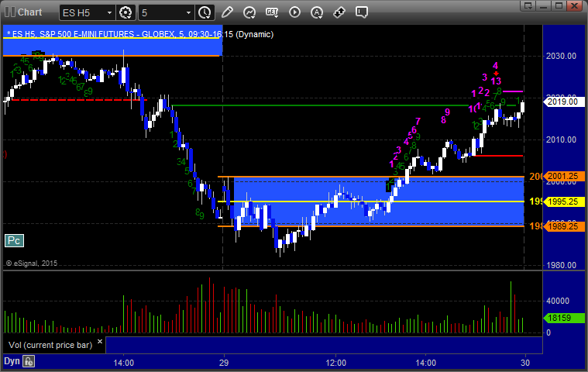Select the pencil drawing tool
The width and height of the screenshot is (588, 372).
tap(227, 12)
